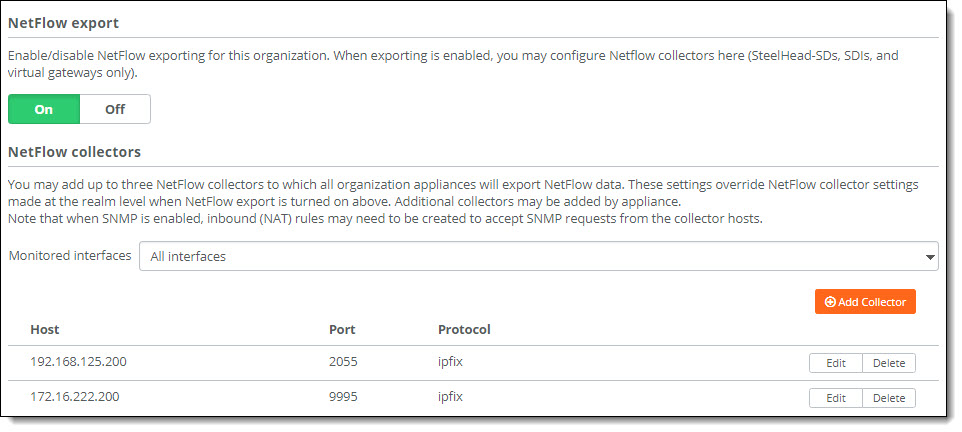962x432 pixels.
Task: Click the plus icon on Add Collector
Action: click(x=830, y=302)
